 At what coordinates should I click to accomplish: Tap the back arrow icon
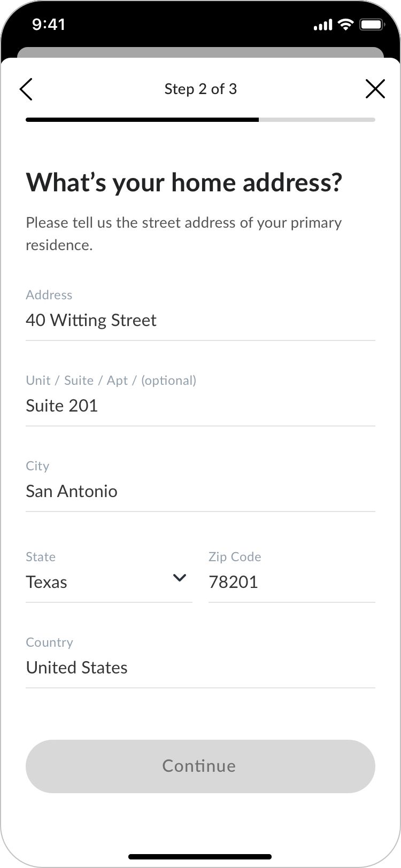(x=26, y=89)
